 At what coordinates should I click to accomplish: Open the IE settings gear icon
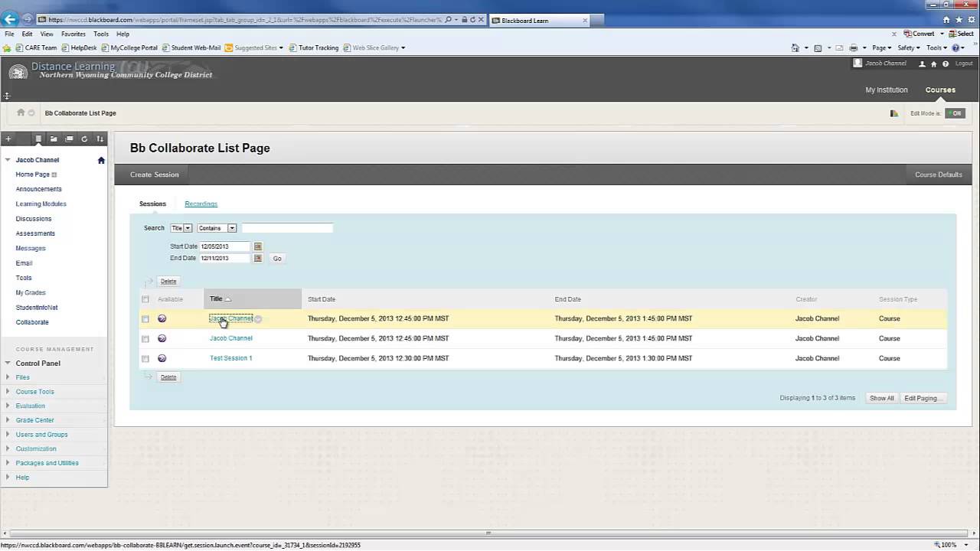coord(970,20)
